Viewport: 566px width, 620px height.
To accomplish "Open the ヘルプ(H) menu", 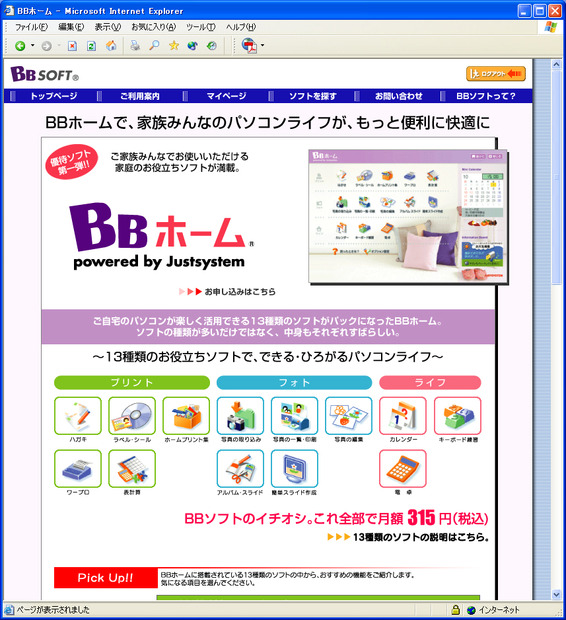I will tap(241, 27).
